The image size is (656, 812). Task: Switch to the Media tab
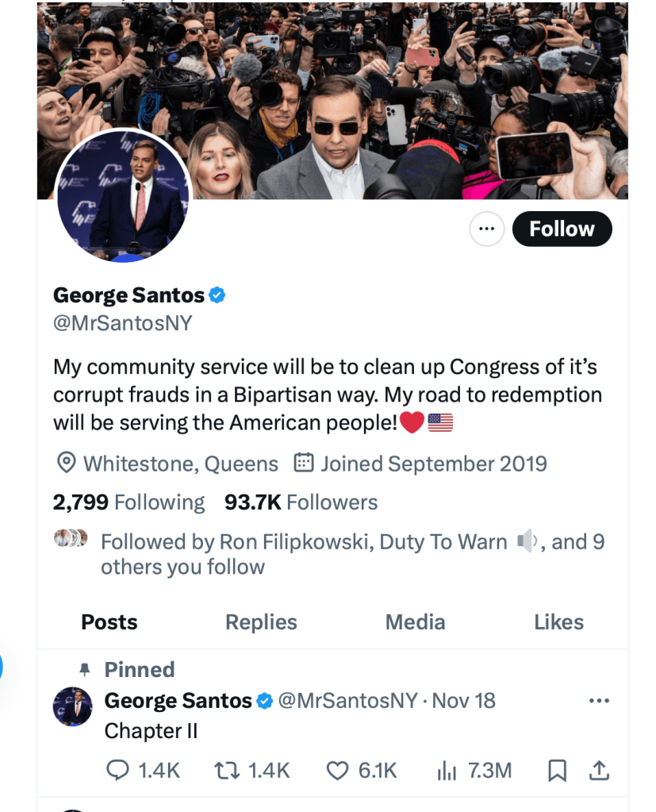click(415, 622)
